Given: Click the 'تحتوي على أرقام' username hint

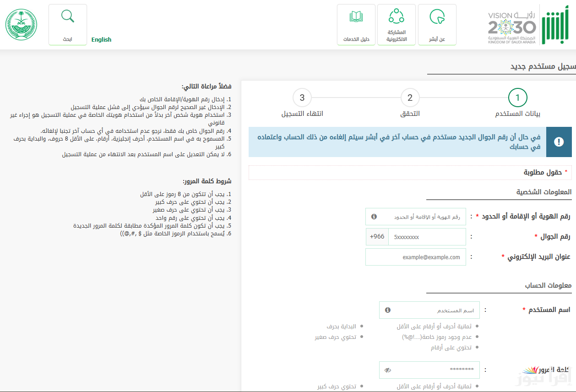Looking at the screenshot, I should click(x=451, y=348).
